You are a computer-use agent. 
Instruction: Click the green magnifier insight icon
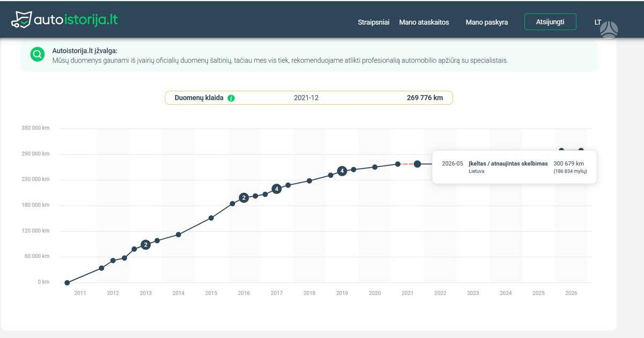[x=38, y=54]
